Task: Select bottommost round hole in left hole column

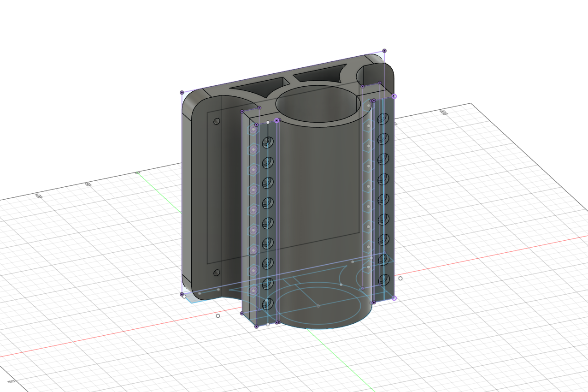Action: tap(267, 303)
